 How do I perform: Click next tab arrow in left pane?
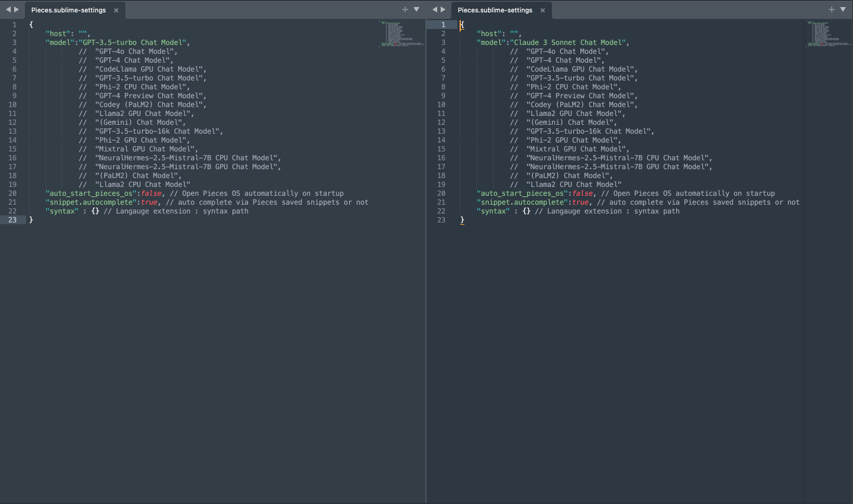[x=17, y=9]
